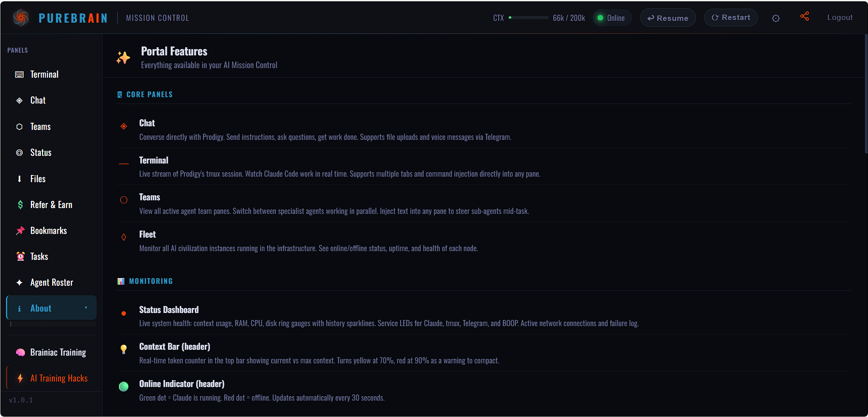Click the light bulb icon beside Context Bar
This screenshot has width=868, height=417.
click(x=123, y=349)
